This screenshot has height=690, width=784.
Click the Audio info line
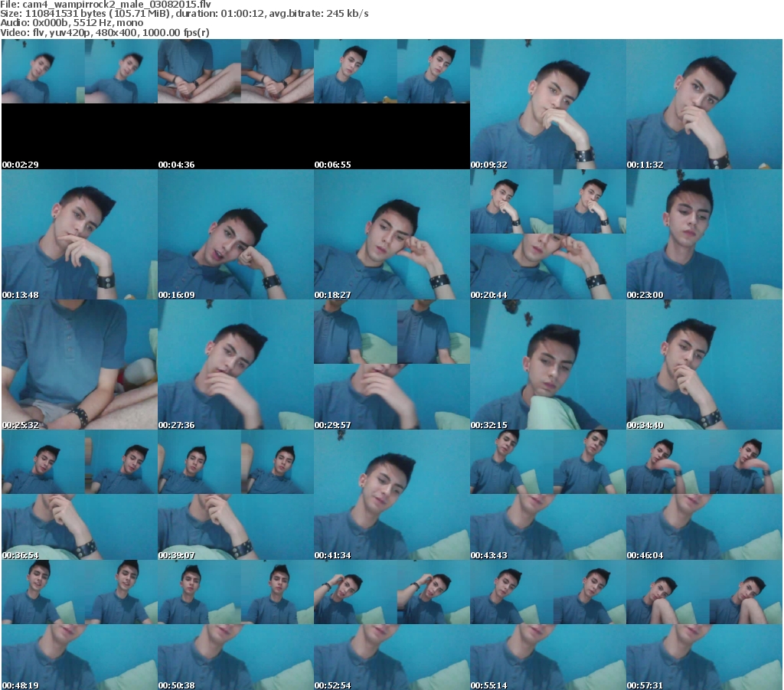click(x=72, y=23)
